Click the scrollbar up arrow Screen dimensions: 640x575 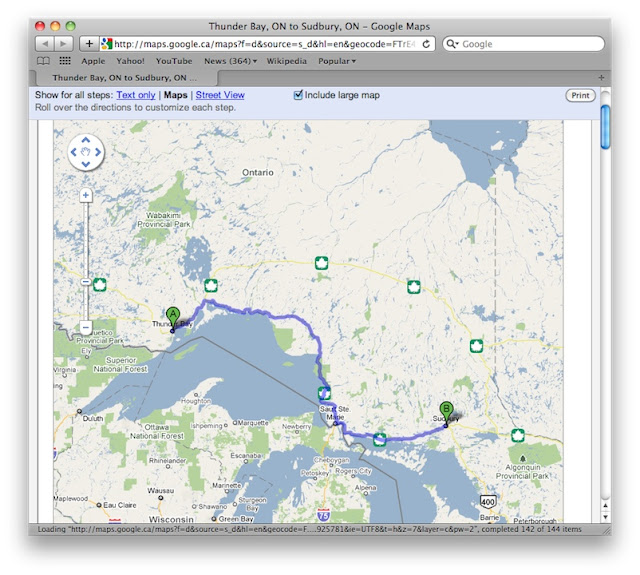click(x=606, y=506)
